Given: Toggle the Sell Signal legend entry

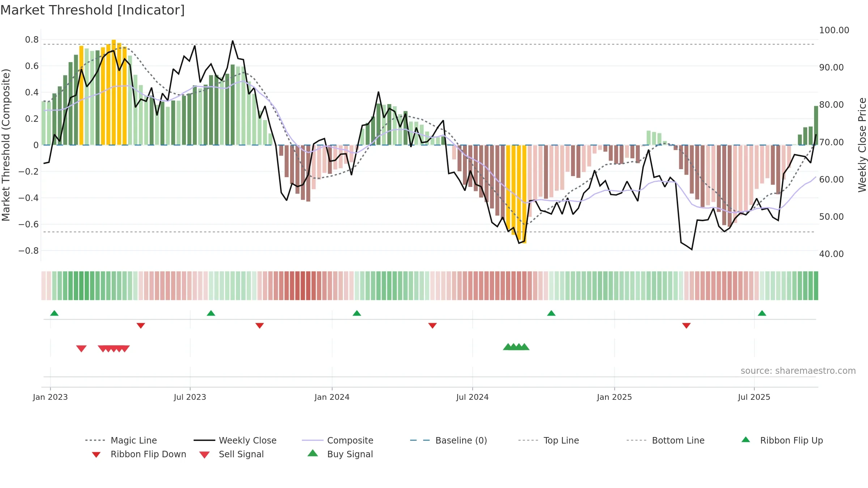Looking at the screenshot, I should [231, 454].
